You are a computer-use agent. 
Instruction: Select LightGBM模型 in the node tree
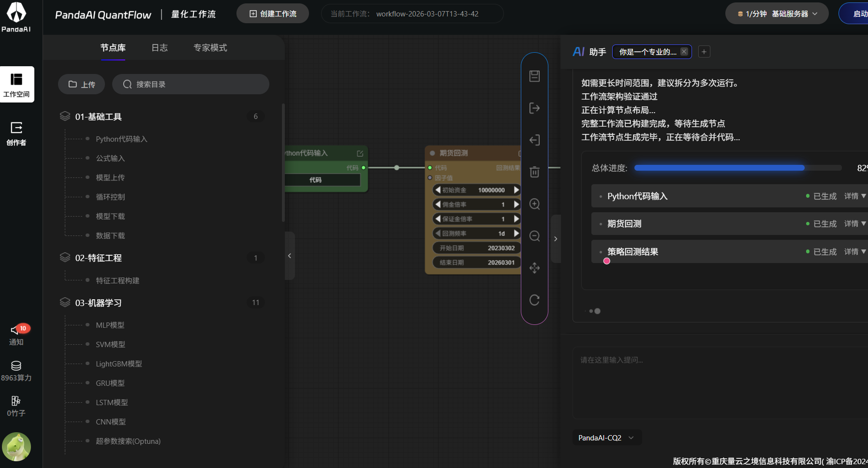119,364
